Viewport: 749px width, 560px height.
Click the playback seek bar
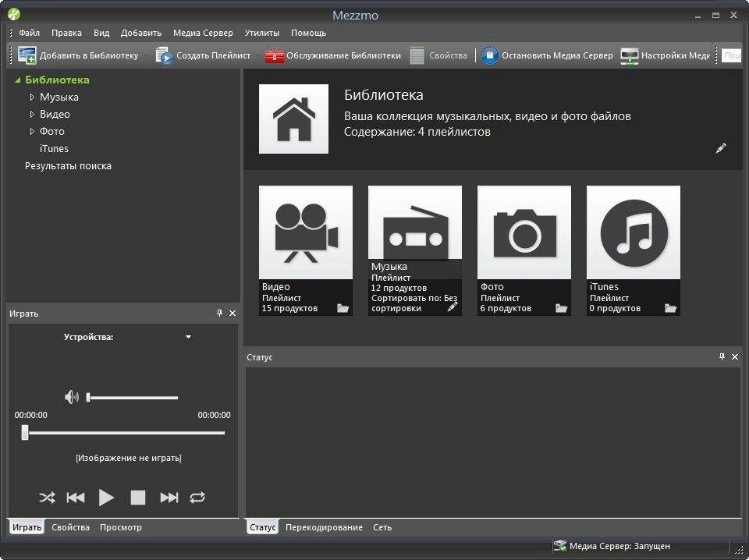[x=124, y=433]
